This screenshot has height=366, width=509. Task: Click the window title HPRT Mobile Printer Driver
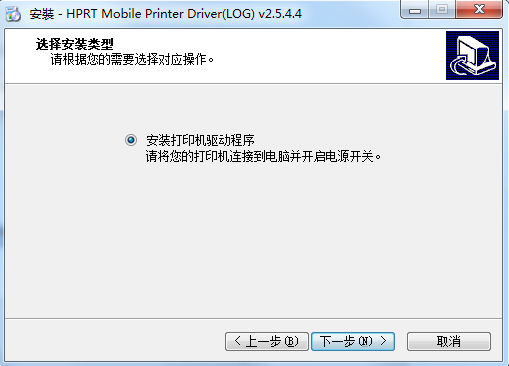pos(166,14)
